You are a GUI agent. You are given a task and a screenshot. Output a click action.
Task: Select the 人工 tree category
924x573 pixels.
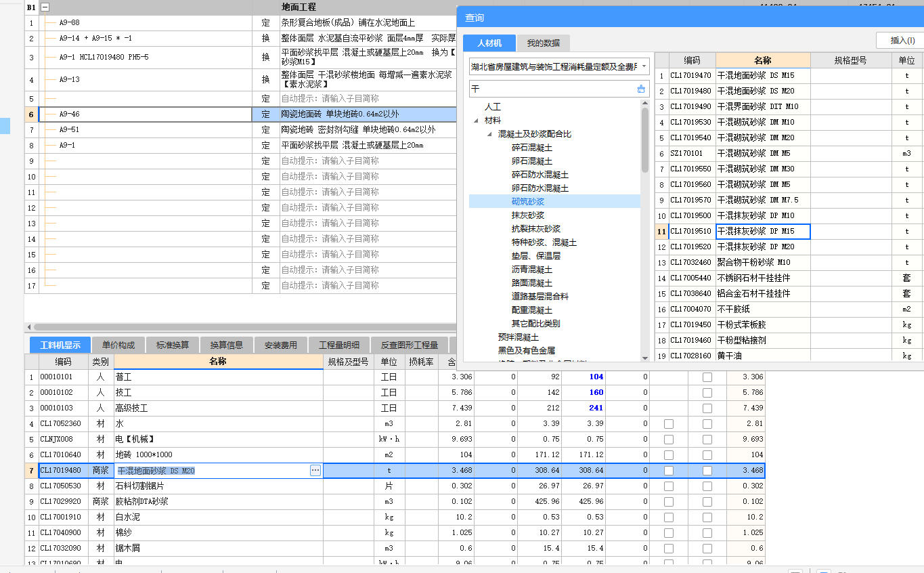(492, 107)
